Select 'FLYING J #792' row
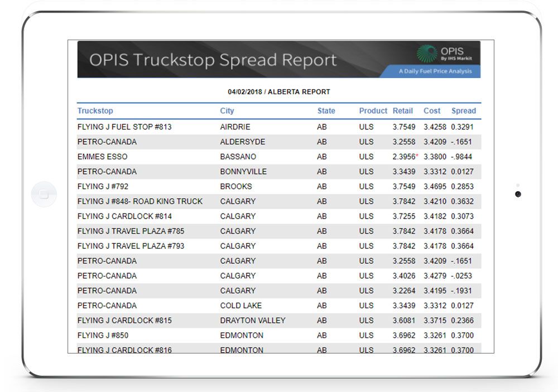 click(279, 186)
